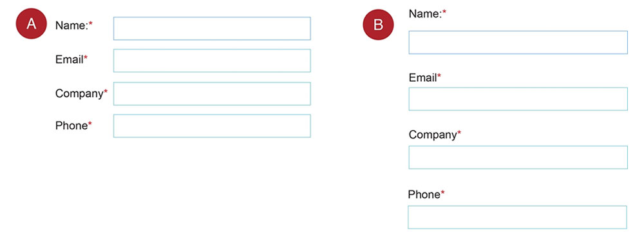Click the red circle labeled B
This screenshot has width=644, height=237.
(378, 24)
